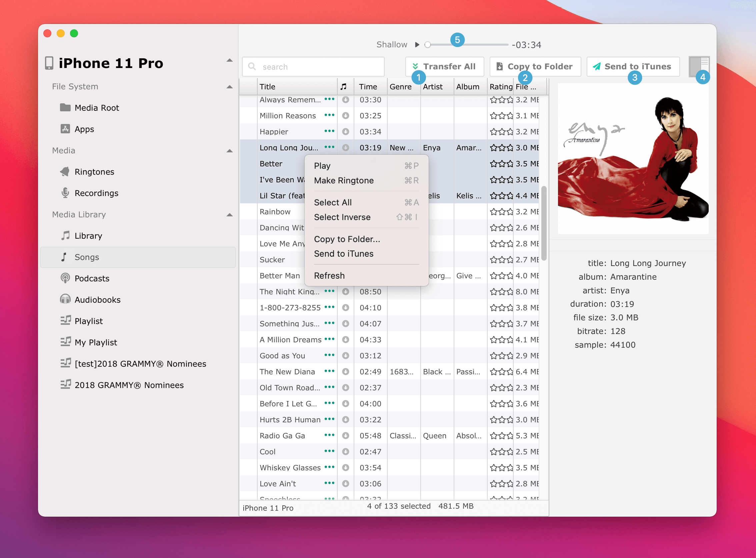Open Podcasts in the sidebar
Viewport: 756px width, 558px height.
[x=85, y=278]
